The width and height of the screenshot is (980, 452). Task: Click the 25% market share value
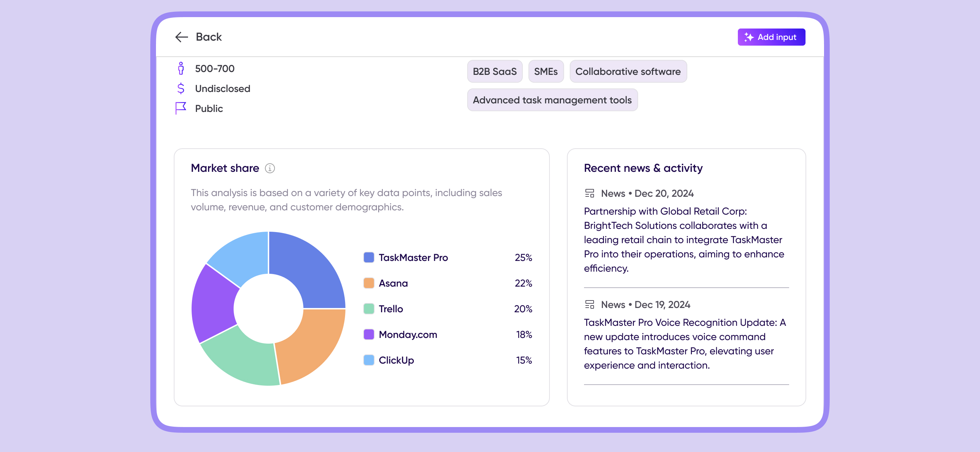click(x=523, y=257)
